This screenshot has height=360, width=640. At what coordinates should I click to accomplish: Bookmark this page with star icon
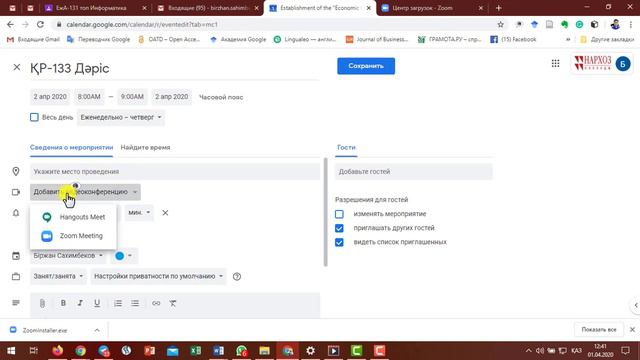coord(500,24)
